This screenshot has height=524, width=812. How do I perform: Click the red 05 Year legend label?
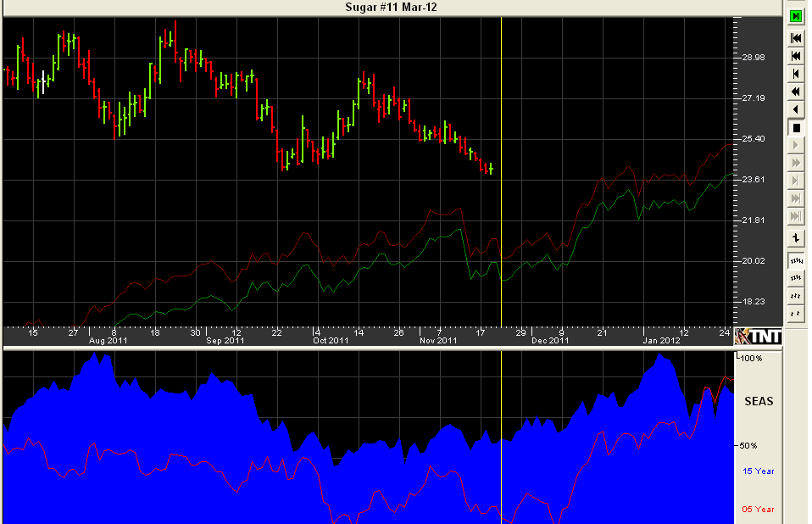point(758,510)
